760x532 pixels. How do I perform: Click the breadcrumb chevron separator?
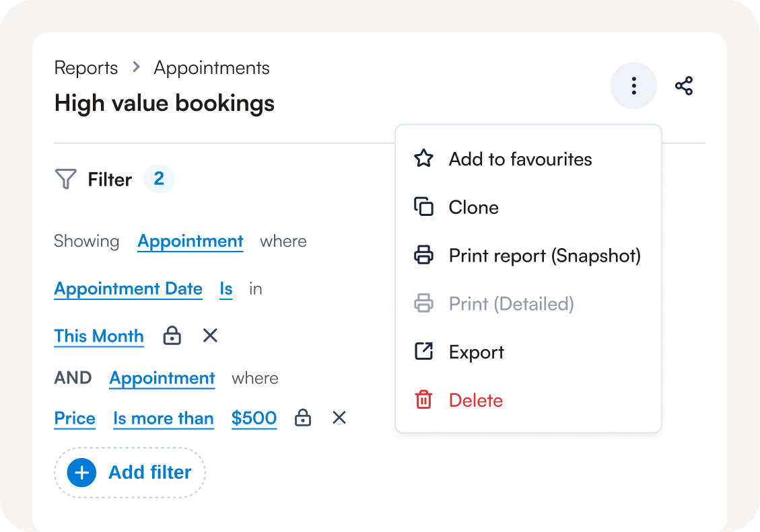pos(136,67)
